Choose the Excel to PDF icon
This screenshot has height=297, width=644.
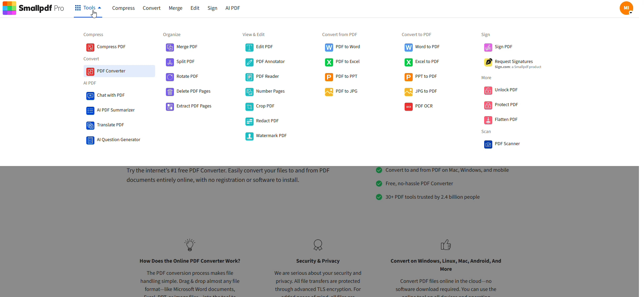(408, 62)
